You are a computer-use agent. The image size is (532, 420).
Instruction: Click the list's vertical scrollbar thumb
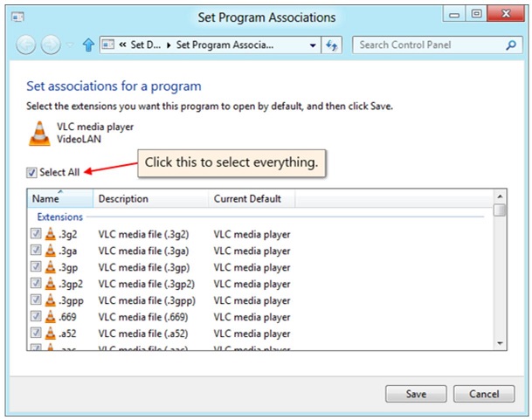pos(500,210)
